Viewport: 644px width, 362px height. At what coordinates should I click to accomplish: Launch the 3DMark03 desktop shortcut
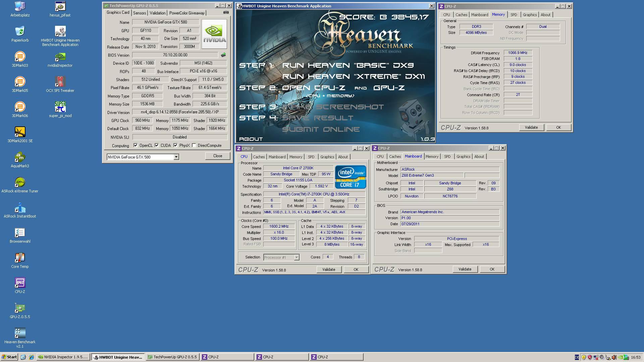[x=20, y=59]
